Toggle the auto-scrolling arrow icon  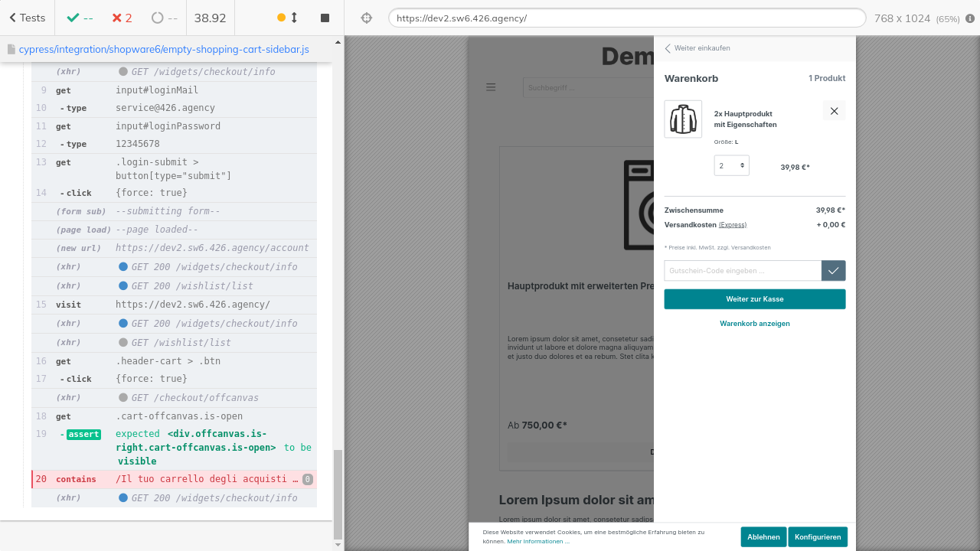pyautogui.click(x=293, y=18)
